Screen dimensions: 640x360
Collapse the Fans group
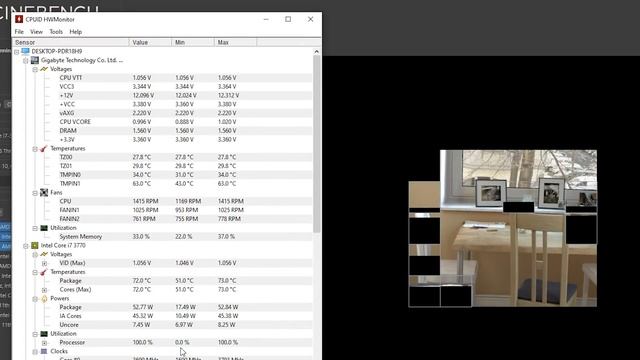click(35, 193)
